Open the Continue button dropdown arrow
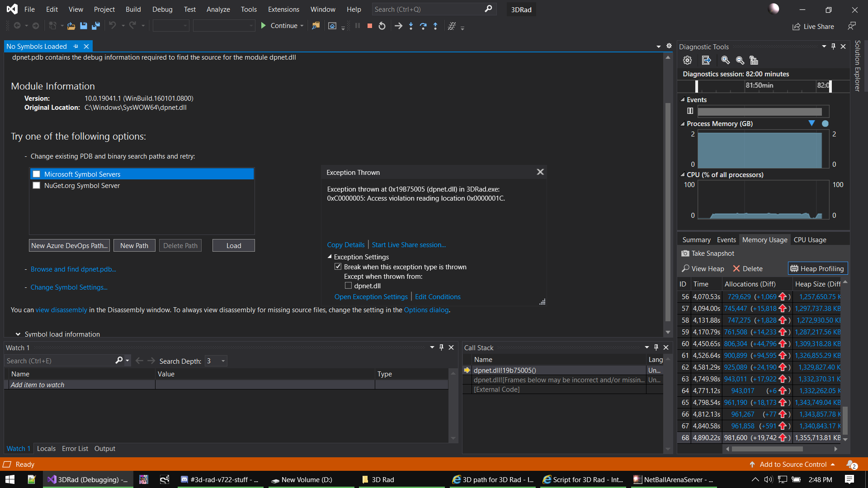Screen dimensions: 868x488 [302, 26]
